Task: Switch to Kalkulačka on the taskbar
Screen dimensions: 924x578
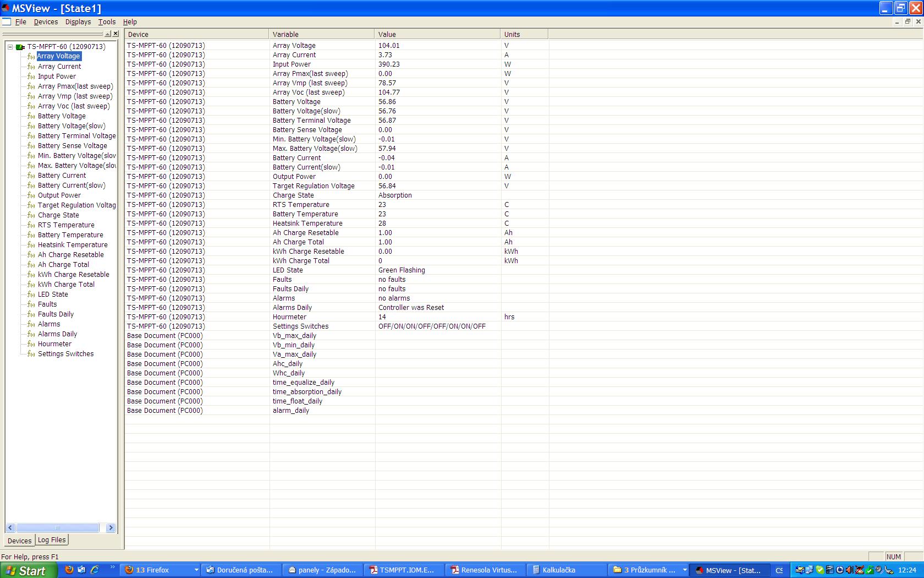Action: pyautogui.click(x=567, y=570)
